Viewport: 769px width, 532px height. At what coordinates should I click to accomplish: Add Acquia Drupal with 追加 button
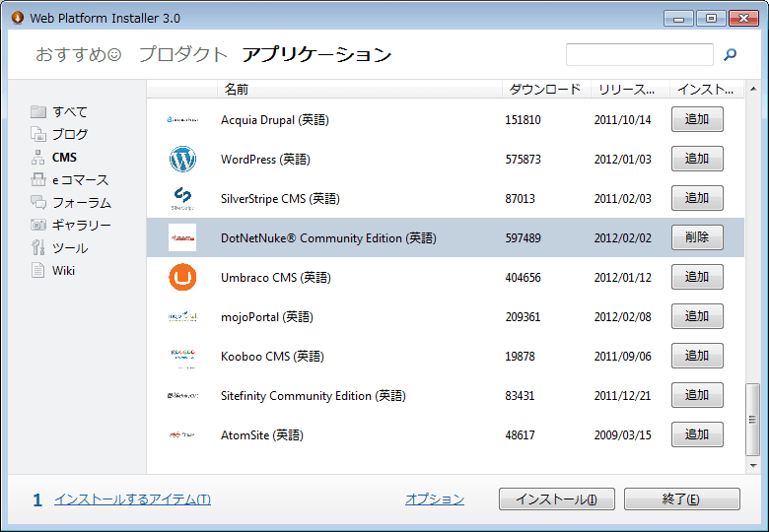click(x=697, y=119)
